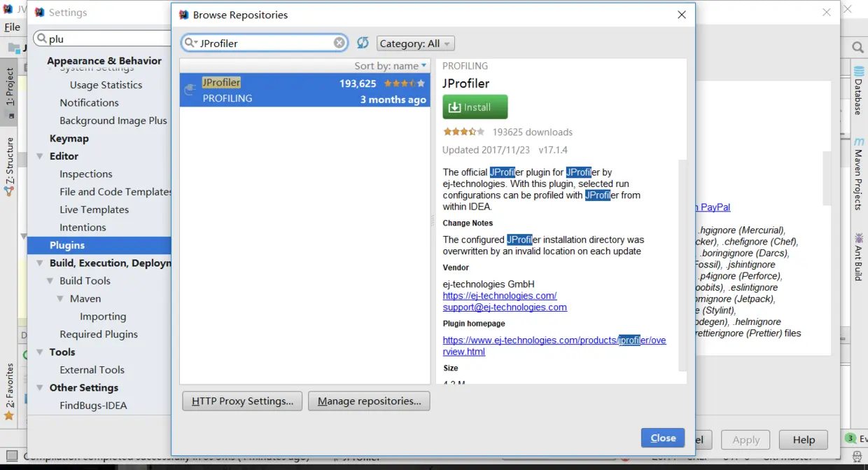
Task: Open the Sort by: name dropdown
Action: coord(391,66)
